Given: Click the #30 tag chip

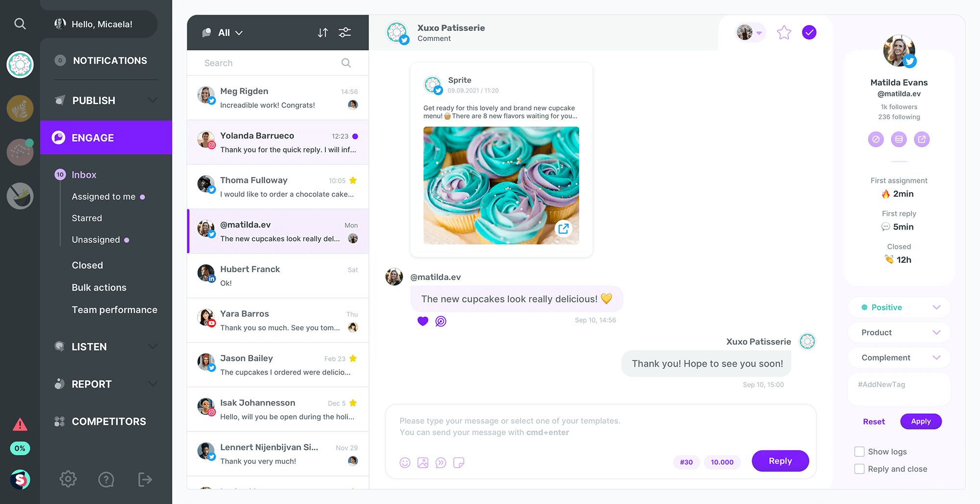Looking at the screenshot, I should (686, 462).
